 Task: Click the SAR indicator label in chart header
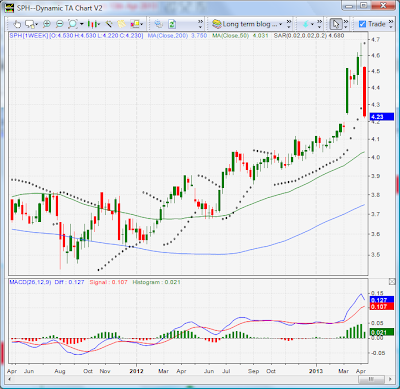pos(309,35)
